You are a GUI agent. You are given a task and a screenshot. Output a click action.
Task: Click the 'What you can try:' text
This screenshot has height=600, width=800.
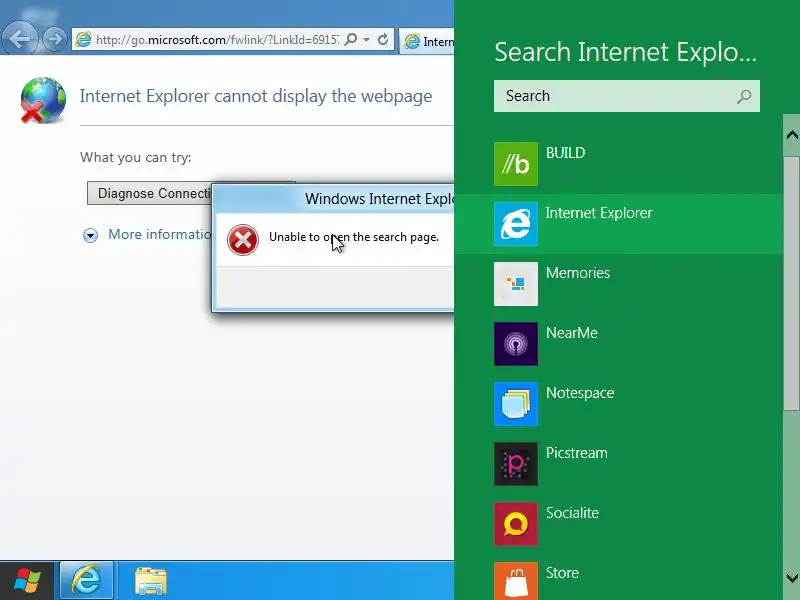click(x=136, y=157)
